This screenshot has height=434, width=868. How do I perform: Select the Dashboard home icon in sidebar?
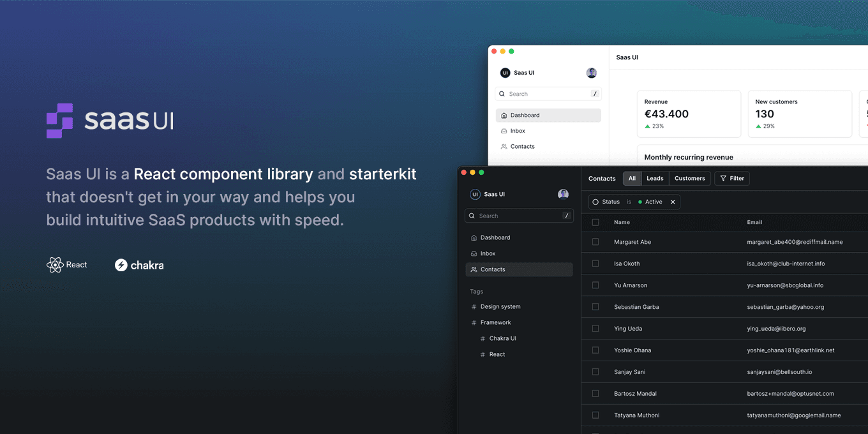coord(473,237)
